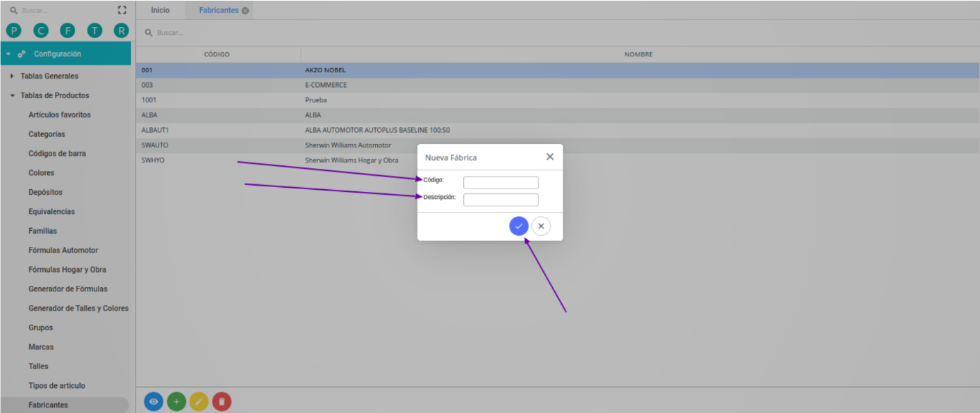Select the AKZO NOBEL row
This screenshot has width=980, height=413.
(557, 70)
